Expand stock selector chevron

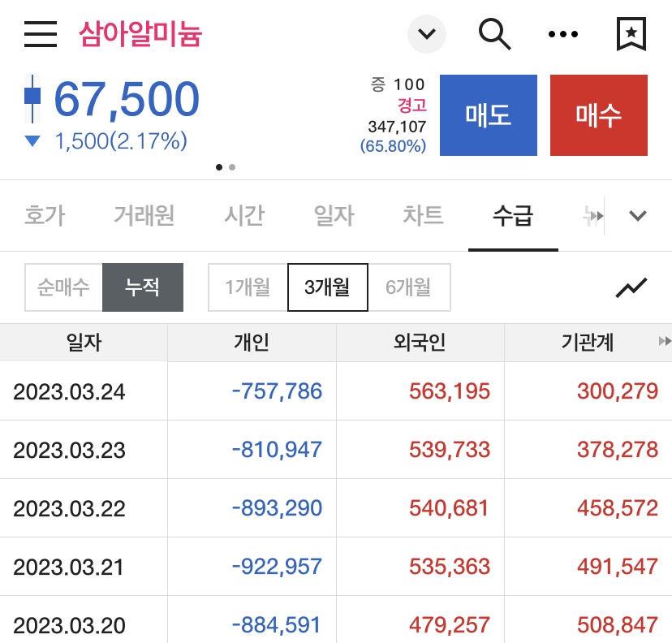[426, 34]
